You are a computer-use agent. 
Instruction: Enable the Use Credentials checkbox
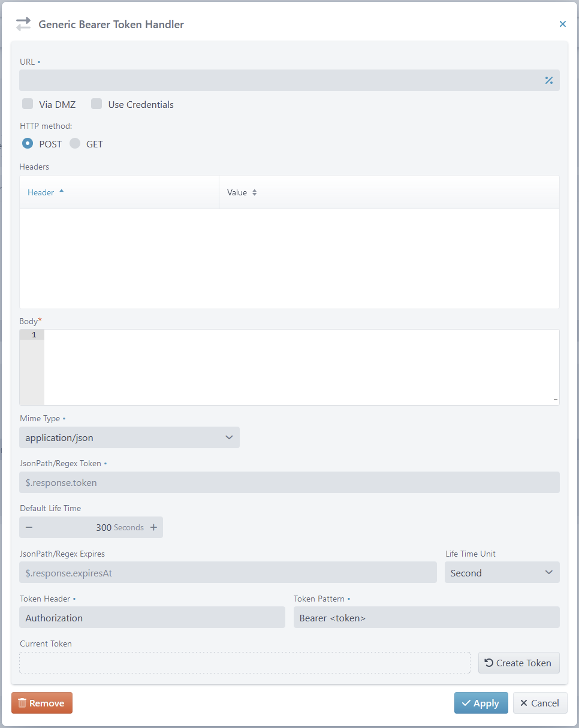[x=96, y=104]
